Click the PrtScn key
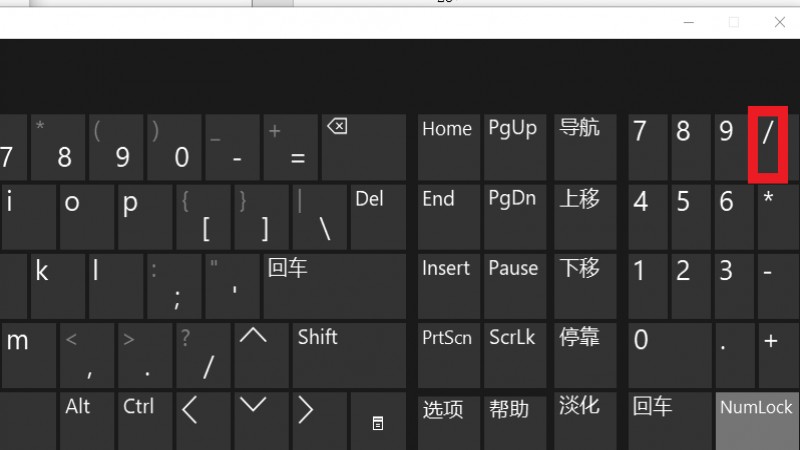 [449, 355]
